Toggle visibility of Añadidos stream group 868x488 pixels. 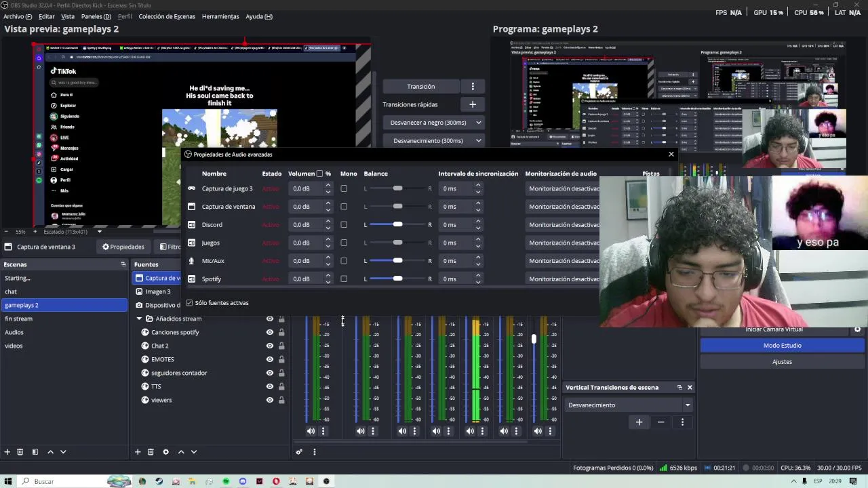coord(270,319)
